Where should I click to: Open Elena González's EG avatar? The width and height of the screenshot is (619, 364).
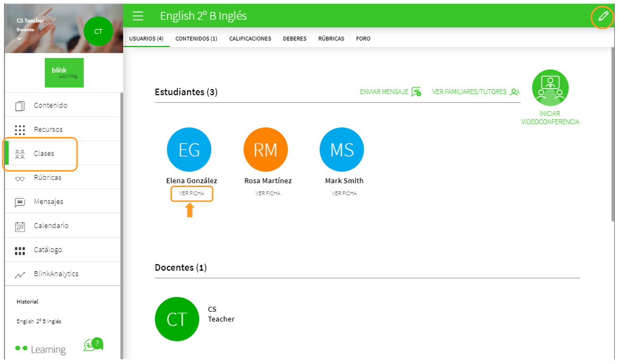point(189,150)
